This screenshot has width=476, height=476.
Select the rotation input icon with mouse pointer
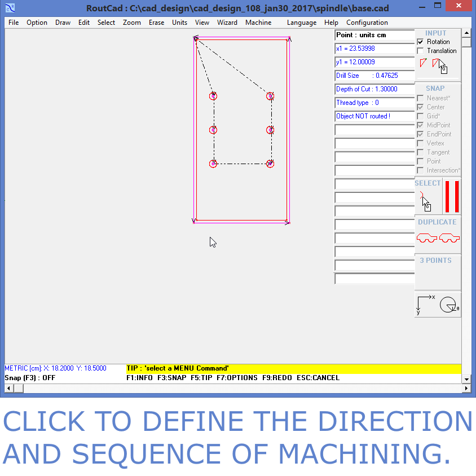[440, 66]
